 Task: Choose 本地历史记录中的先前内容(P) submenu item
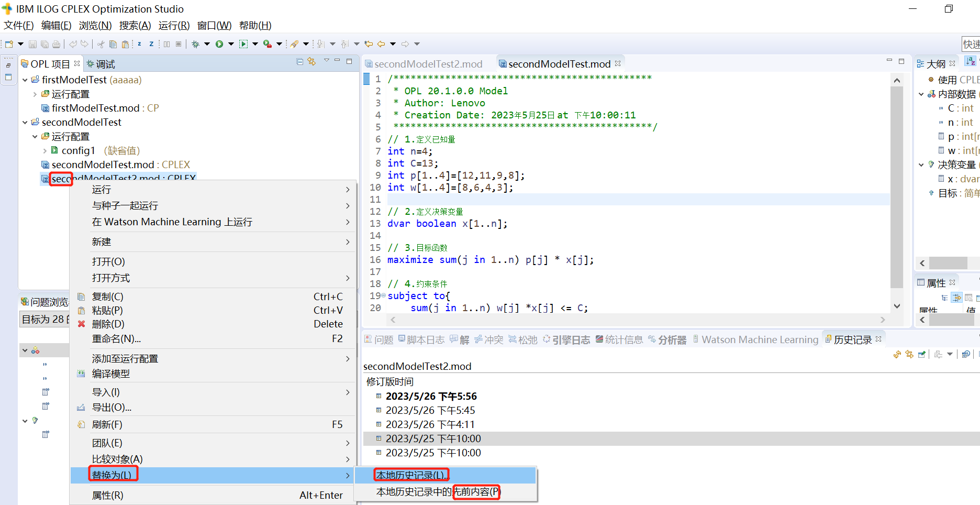446,492
